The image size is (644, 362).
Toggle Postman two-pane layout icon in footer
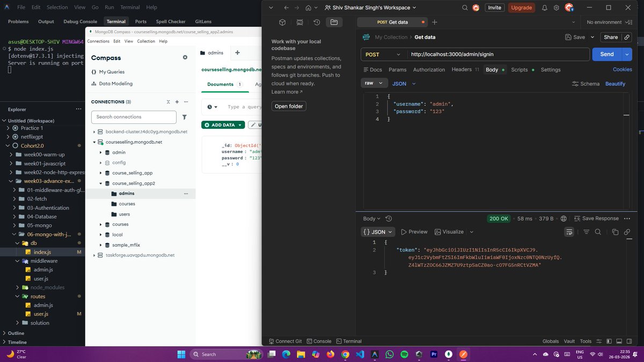click(x=608, y=341)
